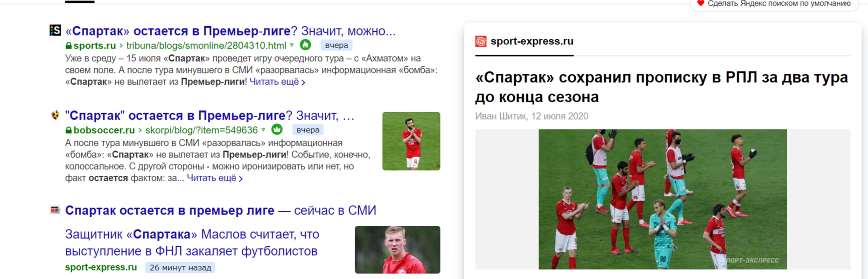This screenshot has width=868, height=279.
Task: Open link about defender Маслов and ФНЛ
Action: 192,243
